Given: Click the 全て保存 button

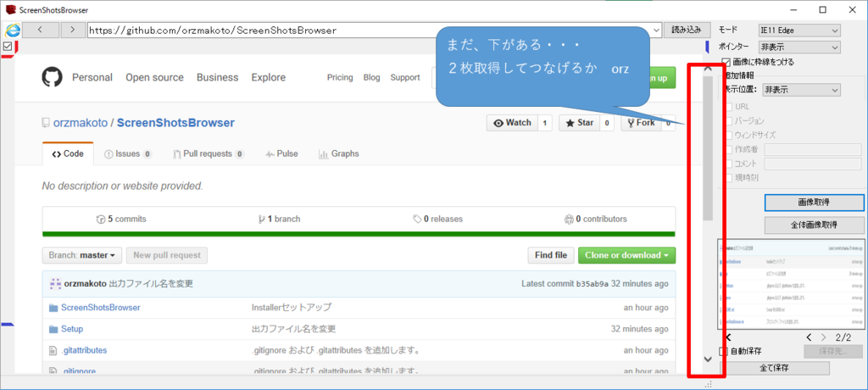Looking at the screenshot, I should coord(775,368).
